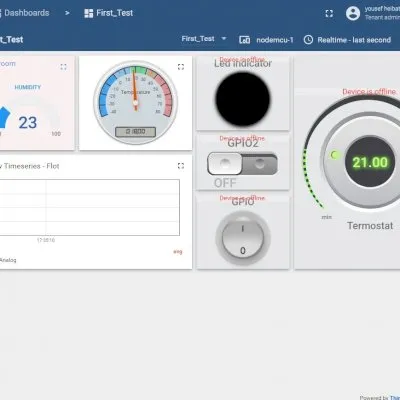The width and height of the screenshot is (400, 400).
Task: Click the device icon beside nodemcu-1
Action: tap(244, 40)
